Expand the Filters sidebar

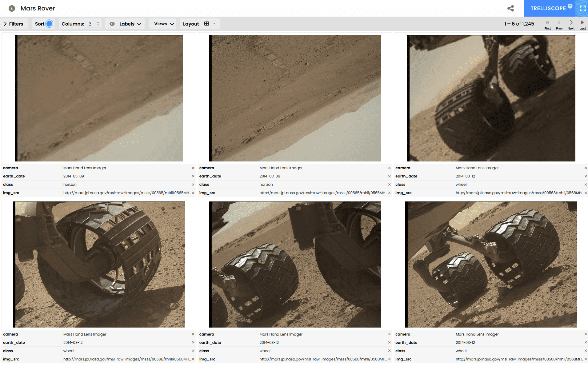coord(14,24)
